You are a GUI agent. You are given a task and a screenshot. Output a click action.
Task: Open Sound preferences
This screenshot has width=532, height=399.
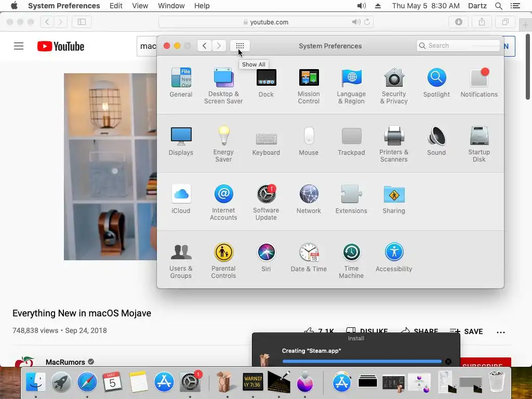(436, 141)
